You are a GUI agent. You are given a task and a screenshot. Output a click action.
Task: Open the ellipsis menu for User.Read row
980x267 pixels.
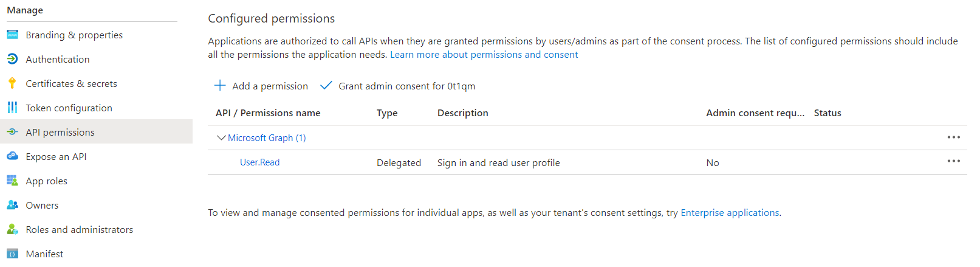click(953, 161)
